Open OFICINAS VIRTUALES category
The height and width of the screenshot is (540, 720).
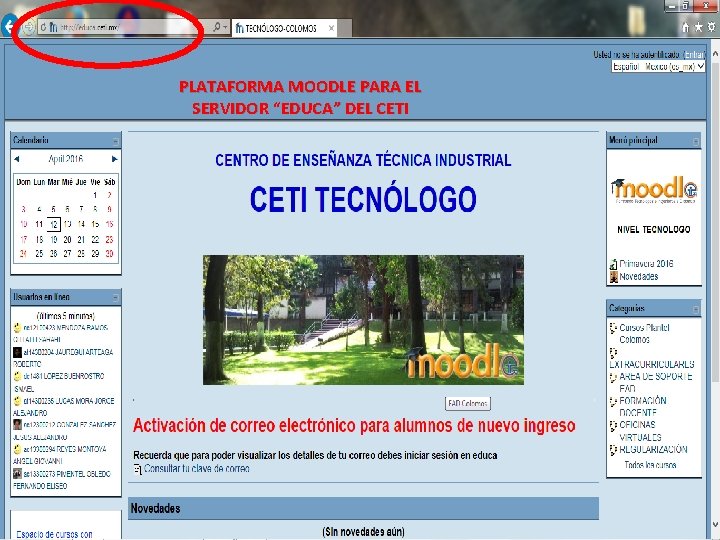pos(640,431)
